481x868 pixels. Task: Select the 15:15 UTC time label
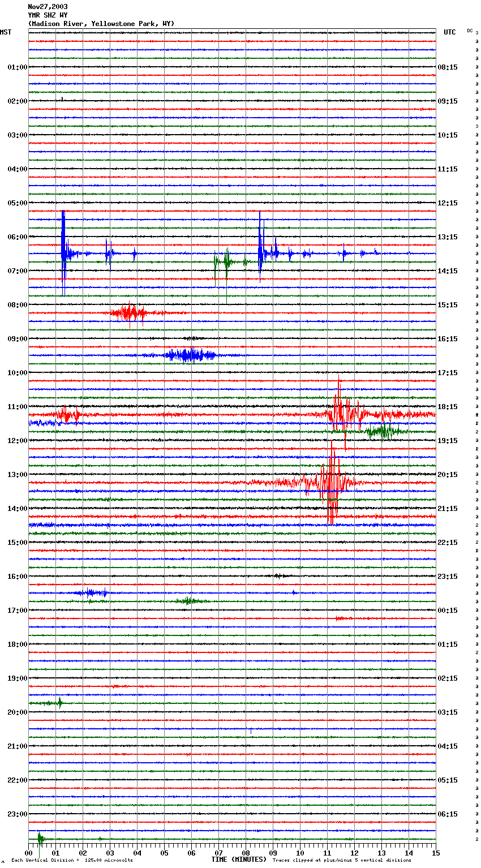pos(448,305)
